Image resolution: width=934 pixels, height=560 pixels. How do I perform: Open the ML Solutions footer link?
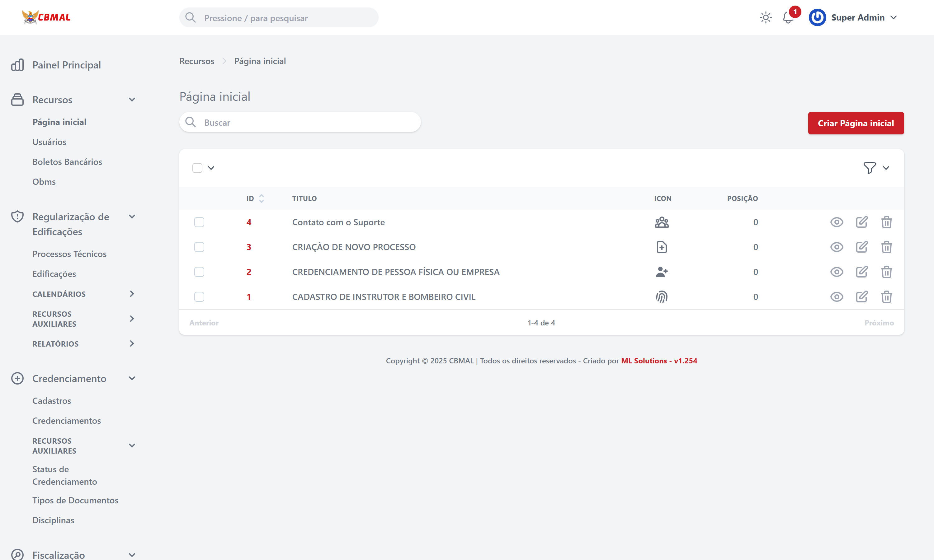[659, 361]
